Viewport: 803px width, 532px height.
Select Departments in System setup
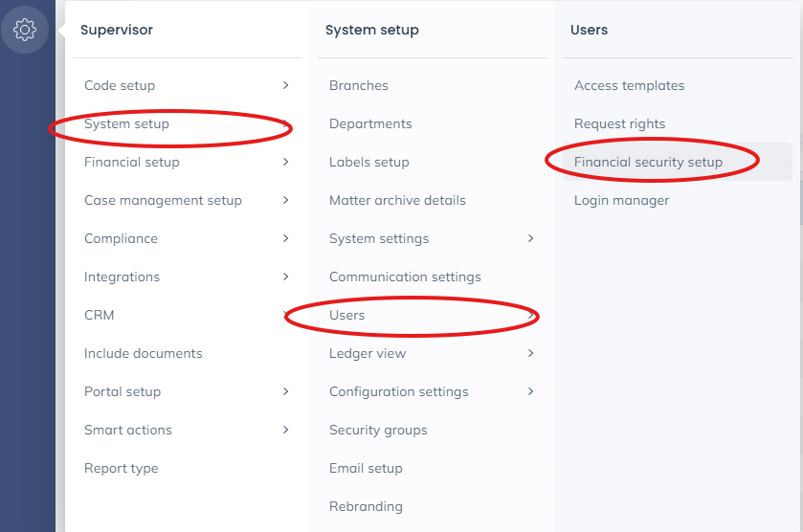tap(370, 123)
